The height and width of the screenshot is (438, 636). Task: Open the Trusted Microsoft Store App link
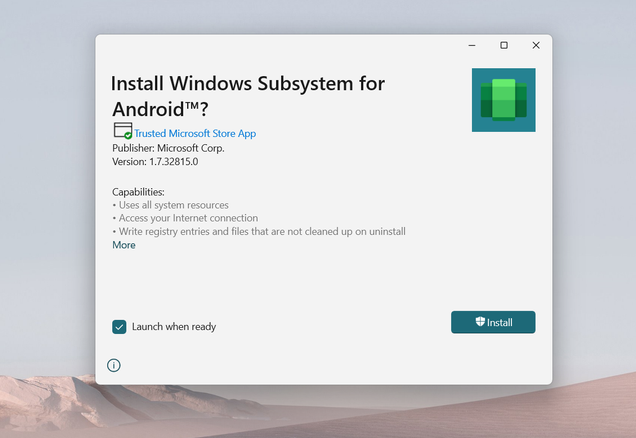click(x=195, y=133)
